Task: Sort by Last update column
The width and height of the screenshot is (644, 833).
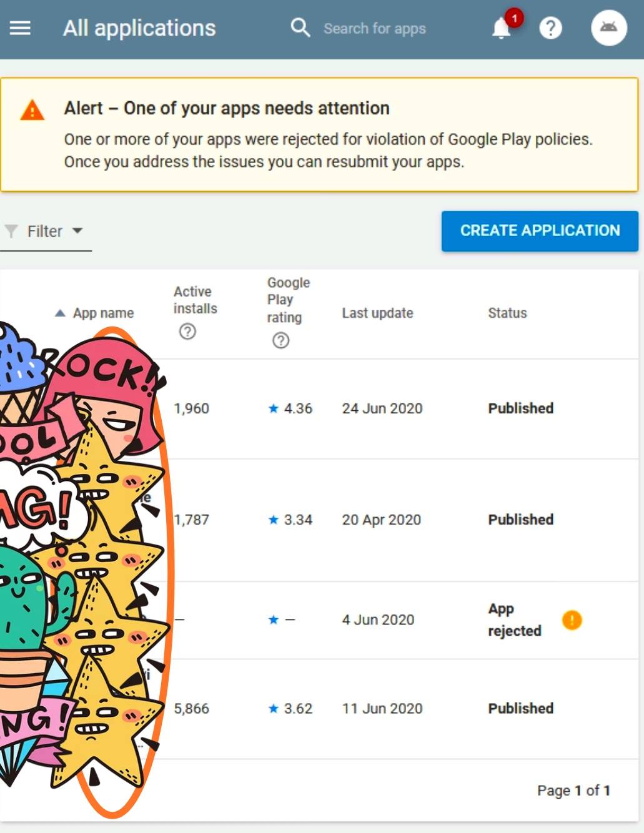Action: [x=377, y=313]
